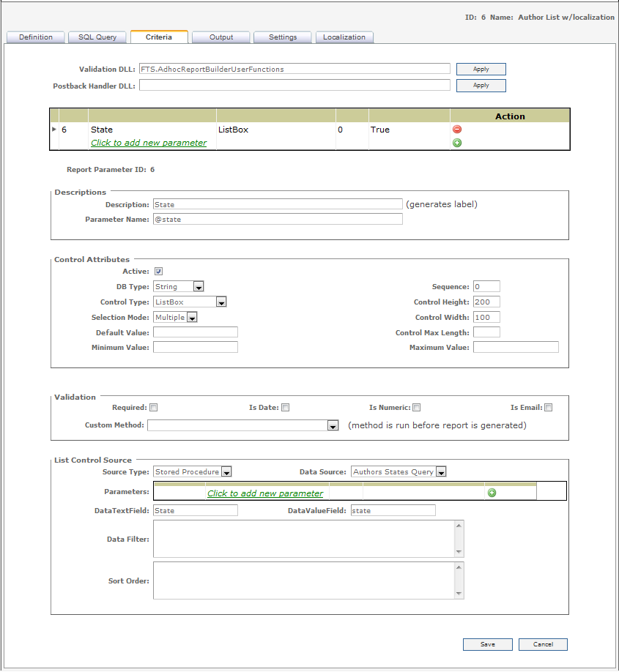Enable the Required validation checkbox
This screenshot has width=619, height=672.
tap(154, 407)
